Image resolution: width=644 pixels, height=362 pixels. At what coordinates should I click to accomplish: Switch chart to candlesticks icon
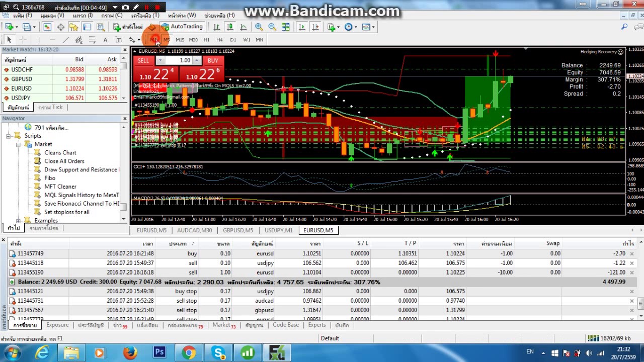click(230, 27)
